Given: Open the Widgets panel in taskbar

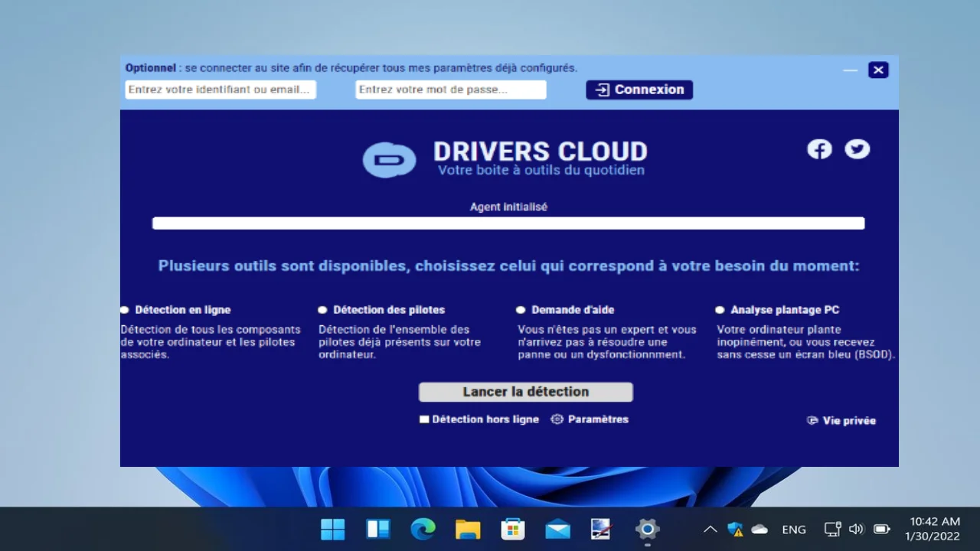Looking at the screenshot, I should 378,529.
